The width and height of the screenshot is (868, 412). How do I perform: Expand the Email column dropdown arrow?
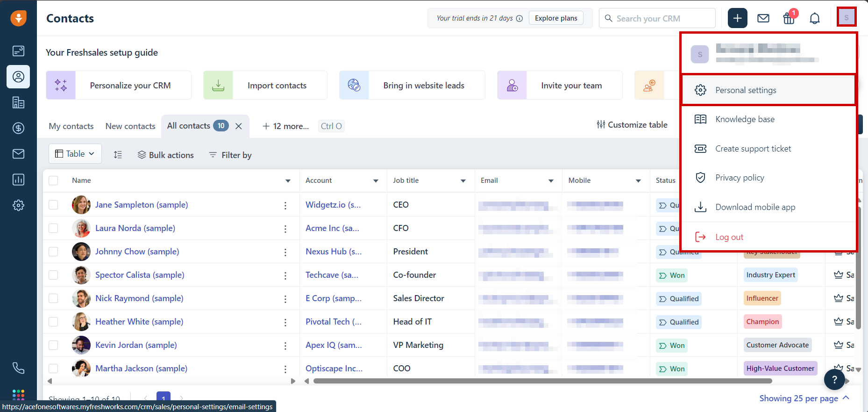pos(551,181)
